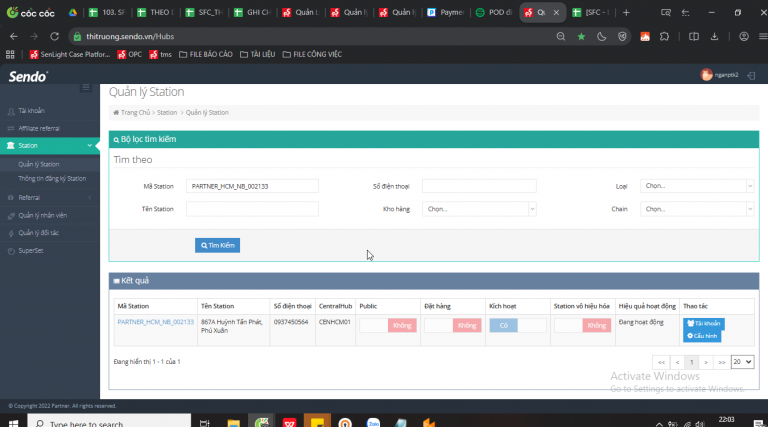Open the apps grid in bookmarks bar
Viewport: 768px width, 427px height.
click(10, 54)
